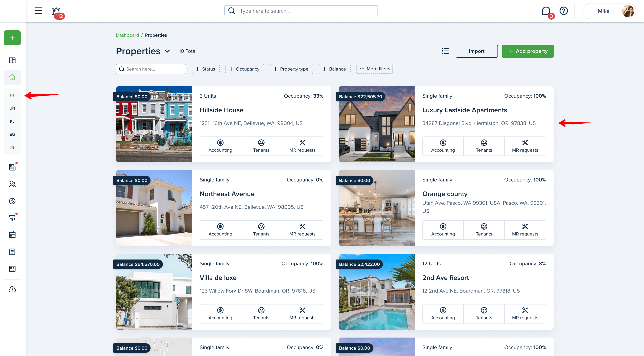Open MR requests for Hillside House
The image size is (644, 356).
click(302, 146)
